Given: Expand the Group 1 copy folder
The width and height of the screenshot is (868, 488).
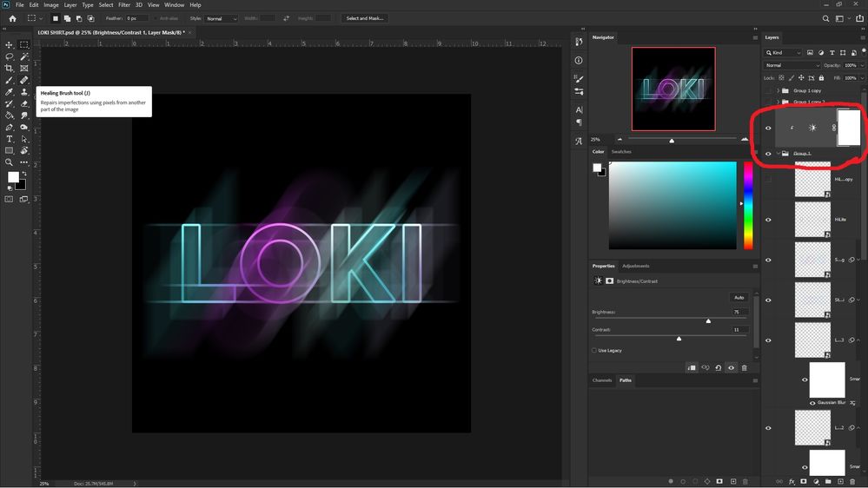Looking at the screenshot, I should click(x=778, y=90).
